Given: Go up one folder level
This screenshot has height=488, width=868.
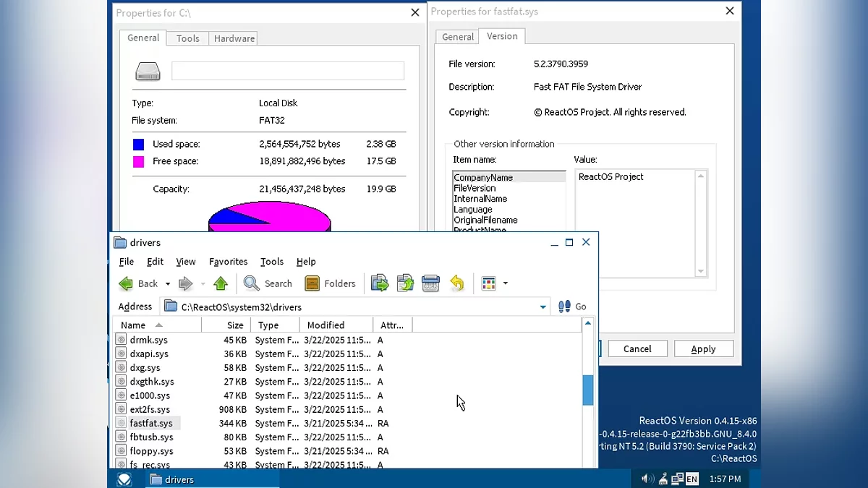Looking at the screenshot, I should click(x=221, y=284).
